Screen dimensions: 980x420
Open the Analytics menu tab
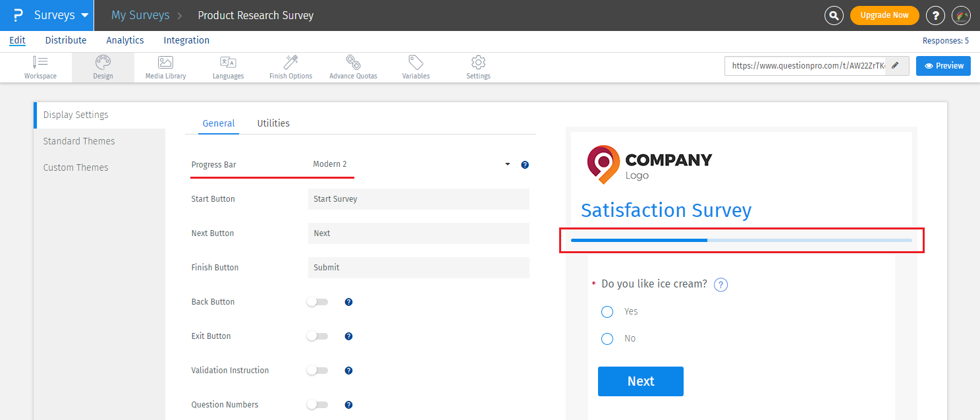click(125, 40)
